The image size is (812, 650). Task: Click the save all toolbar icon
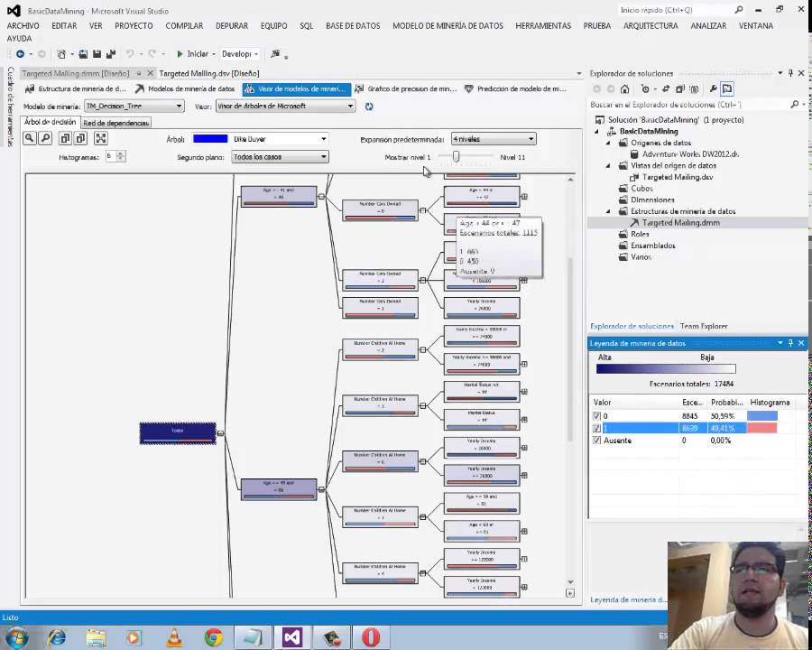pos(110,54)
